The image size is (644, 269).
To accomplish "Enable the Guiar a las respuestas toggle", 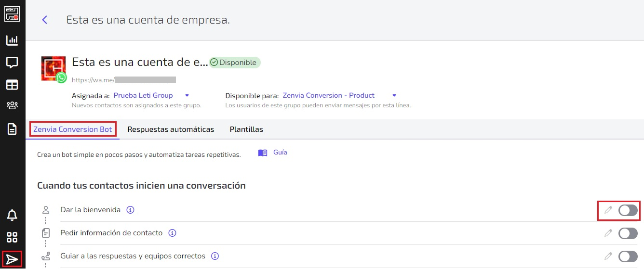I will 628,256.
